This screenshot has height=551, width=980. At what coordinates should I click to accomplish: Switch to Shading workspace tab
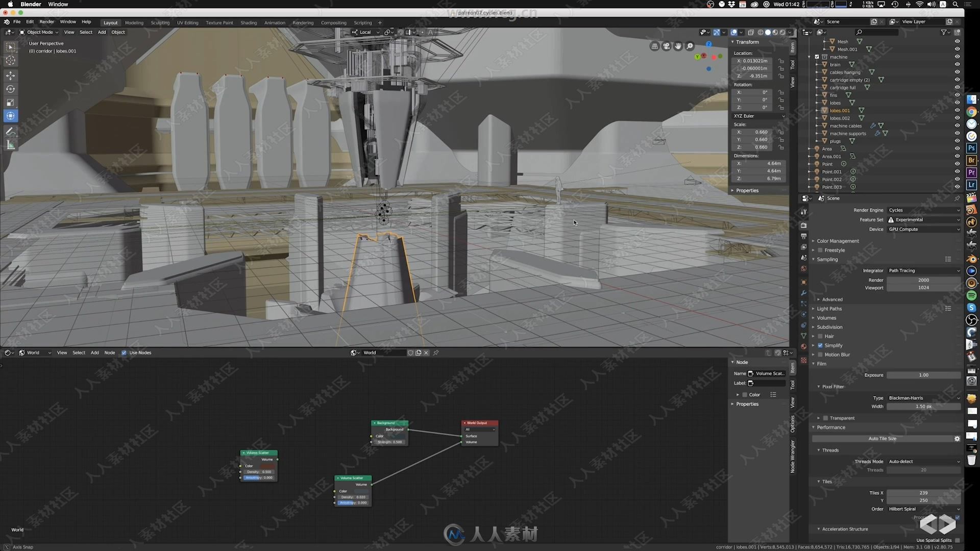point(249,23)
